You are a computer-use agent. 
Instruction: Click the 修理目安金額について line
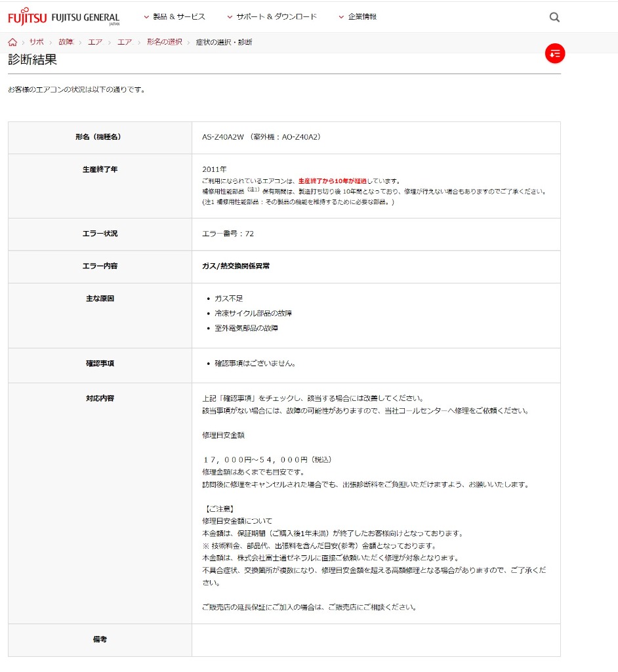[237, 521]
